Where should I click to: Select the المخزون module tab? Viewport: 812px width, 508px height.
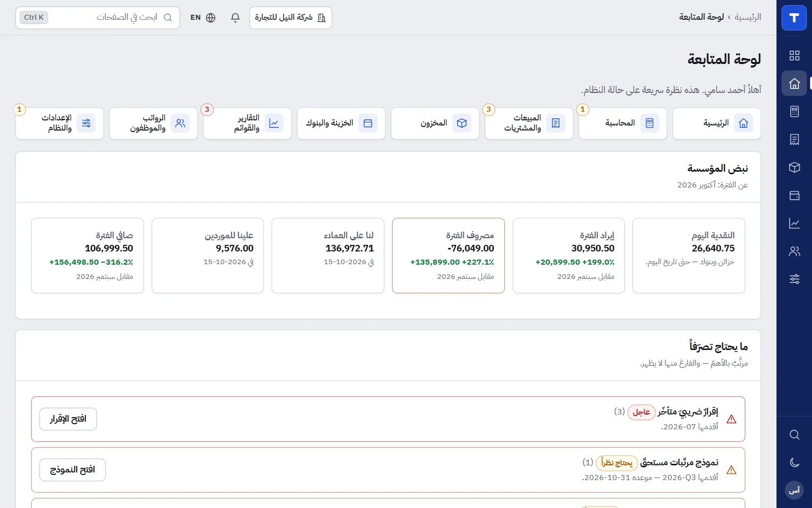[x=435, y=123]
